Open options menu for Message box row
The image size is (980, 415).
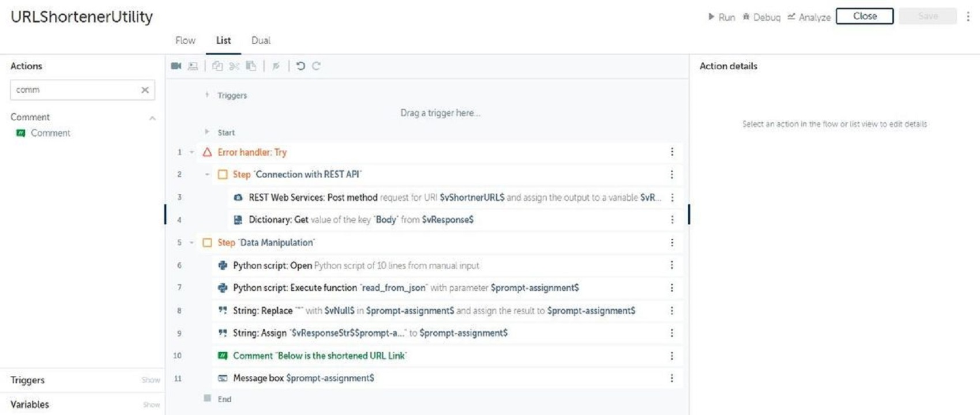672,378
